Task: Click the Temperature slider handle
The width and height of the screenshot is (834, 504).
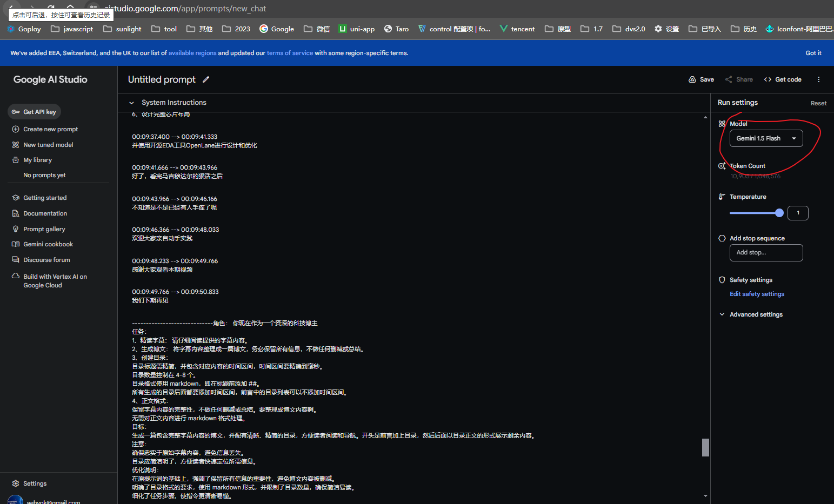Action: 779,213
